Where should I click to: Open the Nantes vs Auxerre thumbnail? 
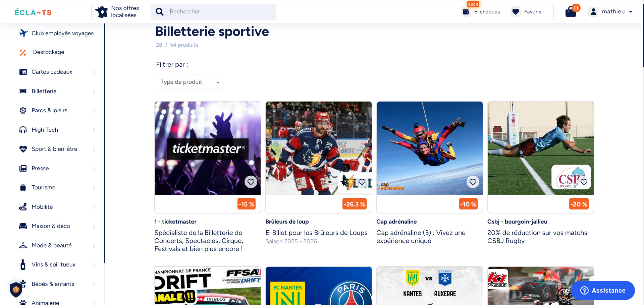(x=430, y=286)
